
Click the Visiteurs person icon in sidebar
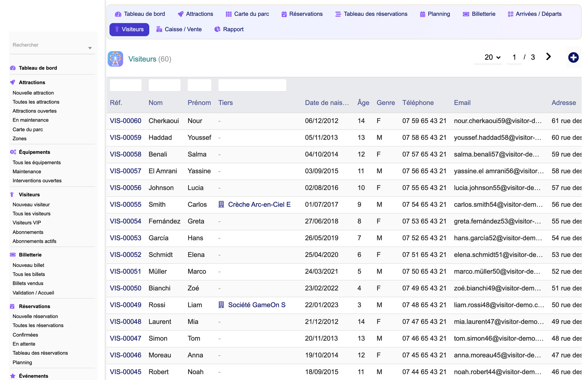click(x=12, y=195)
